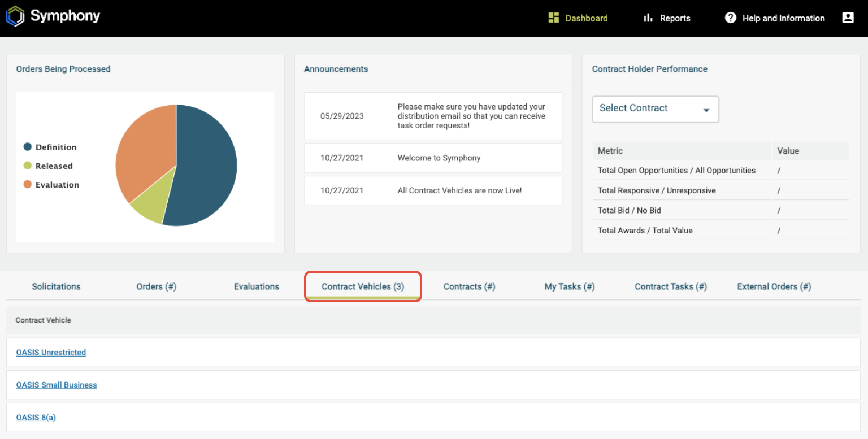868x439 pixels.
Task: Switch to the Contracts (#) tab
Action: point(469,286)
